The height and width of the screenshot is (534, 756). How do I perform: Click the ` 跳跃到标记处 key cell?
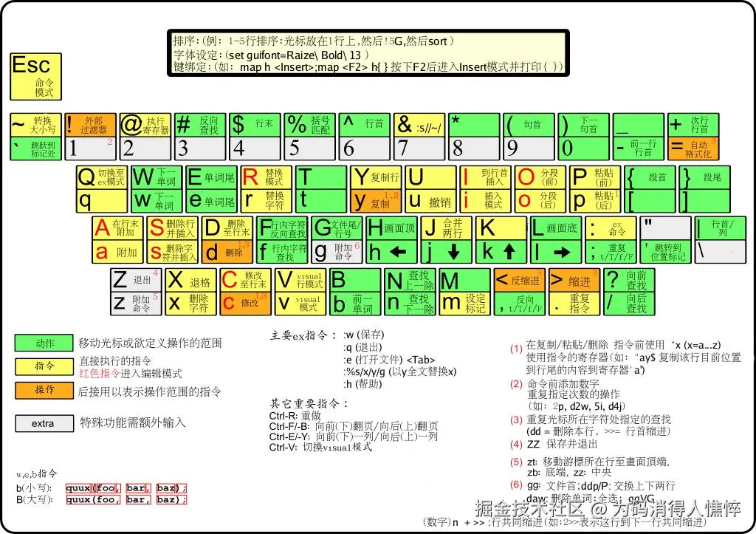coord(36,148)
